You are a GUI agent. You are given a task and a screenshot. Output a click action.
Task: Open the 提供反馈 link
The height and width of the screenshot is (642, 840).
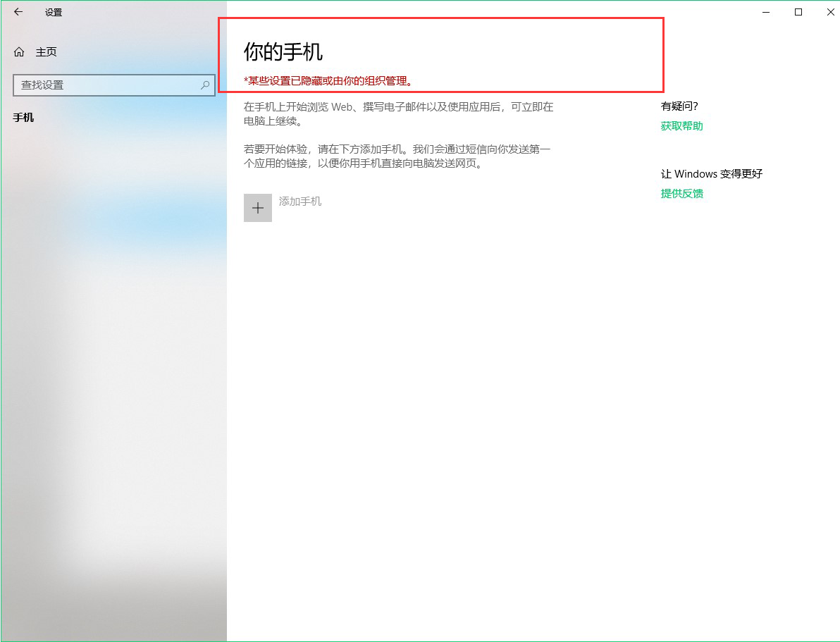pyautogui.click(x=681, y=194)
